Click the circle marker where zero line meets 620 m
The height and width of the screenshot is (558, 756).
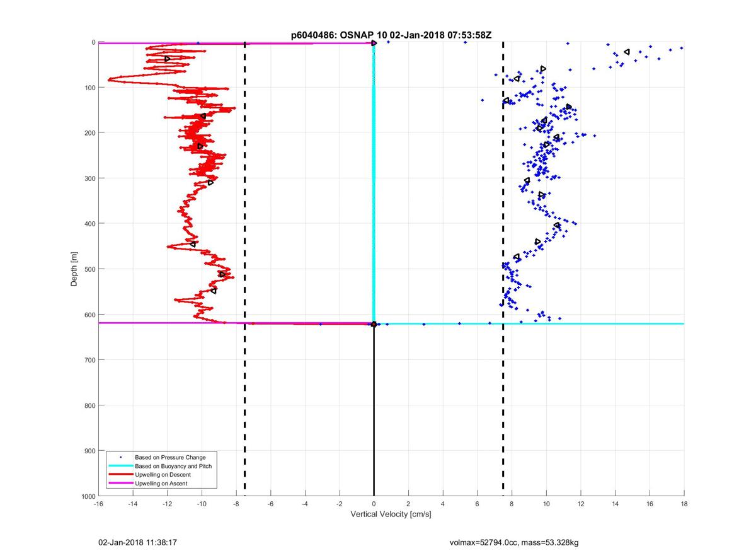(374, 324)
